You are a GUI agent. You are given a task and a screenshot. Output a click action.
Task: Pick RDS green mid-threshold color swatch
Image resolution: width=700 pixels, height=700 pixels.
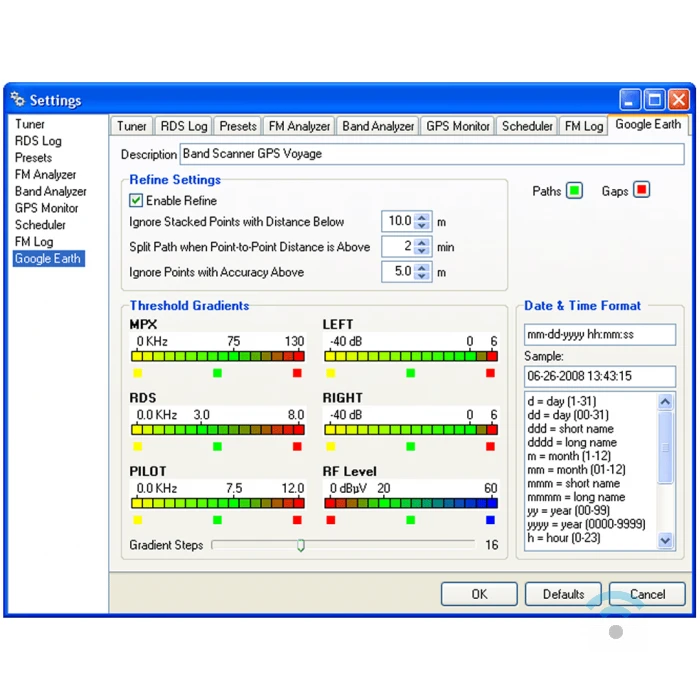click(217, 446)
